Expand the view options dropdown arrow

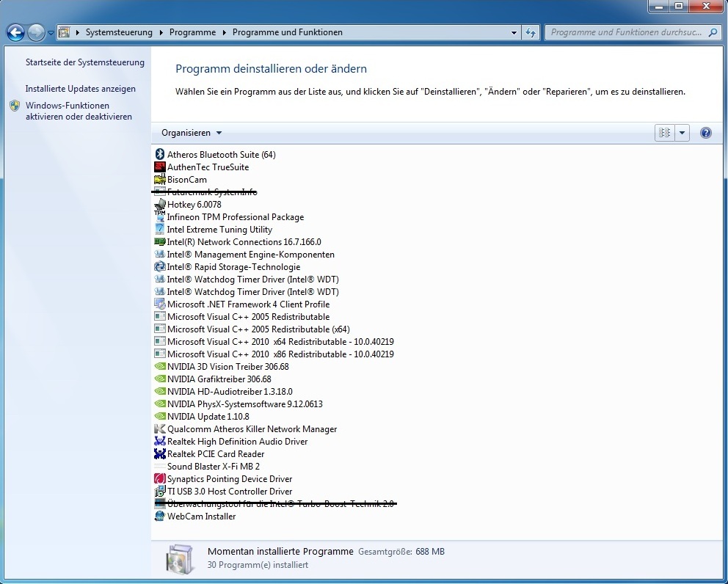click(682, 133)
